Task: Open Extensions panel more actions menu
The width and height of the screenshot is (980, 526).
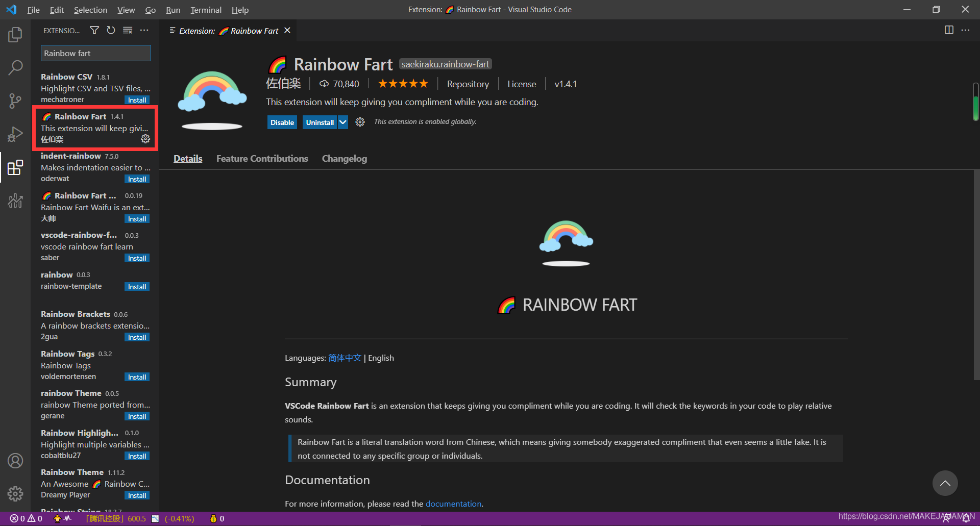Action: pos(144,31)
